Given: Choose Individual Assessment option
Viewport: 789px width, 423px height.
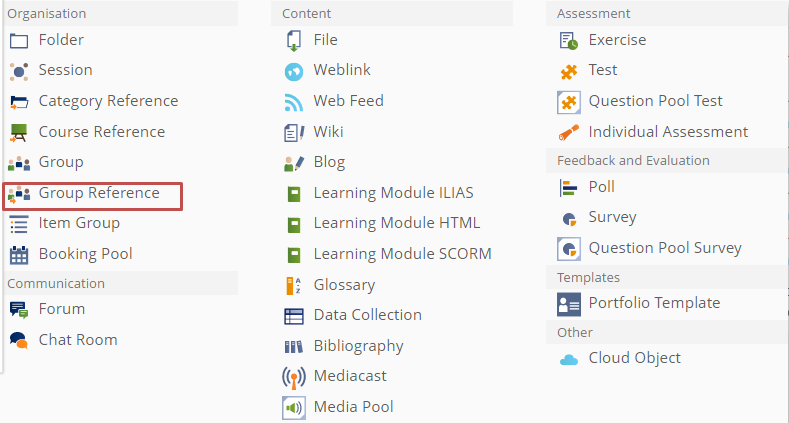Looking at the screenshot, I should (x=668, y=132).
